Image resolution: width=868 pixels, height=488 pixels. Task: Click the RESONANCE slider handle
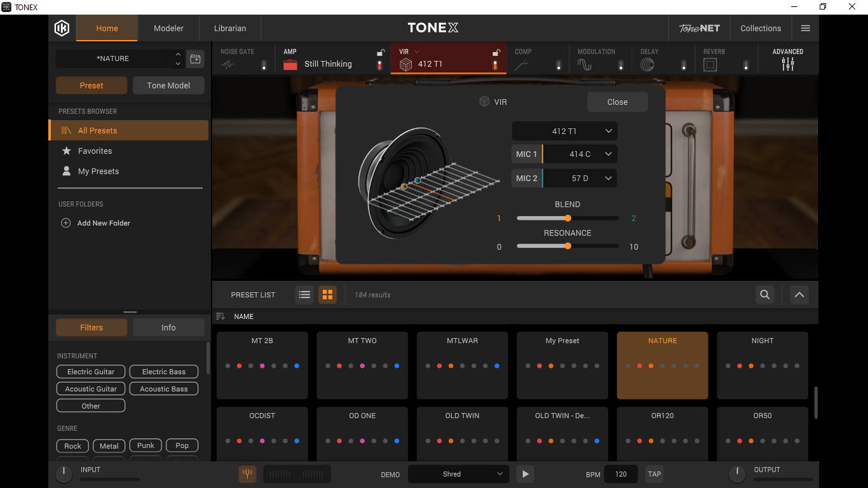pos(567,246)
